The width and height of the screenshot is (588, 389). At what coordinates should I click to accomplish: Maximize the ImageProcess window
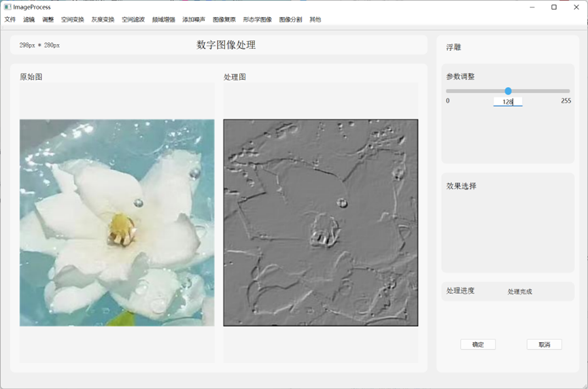click(554, 7)
